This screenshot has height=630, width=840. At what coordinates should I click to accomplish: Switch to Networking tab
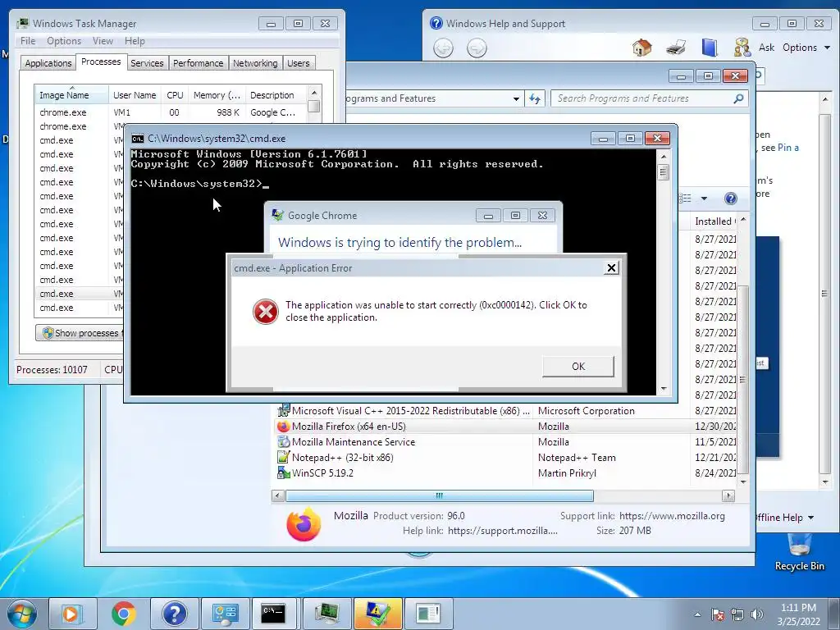click(x=255, y=63)
